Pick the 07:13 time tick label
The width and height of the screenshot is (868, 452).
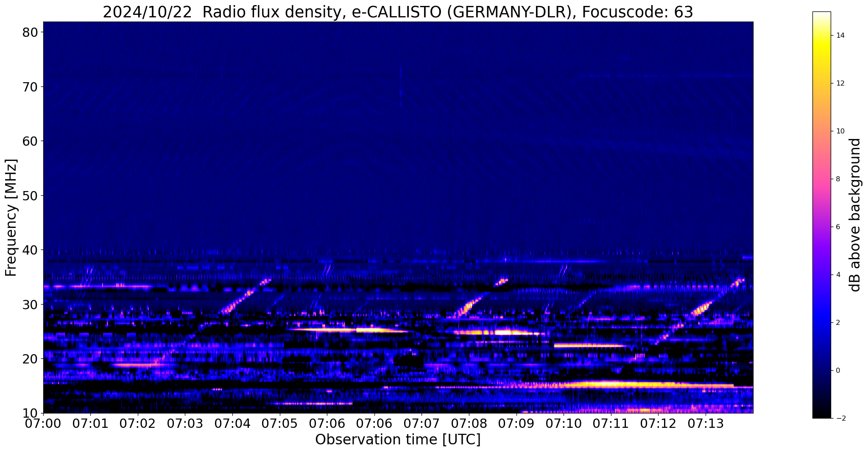705,423
